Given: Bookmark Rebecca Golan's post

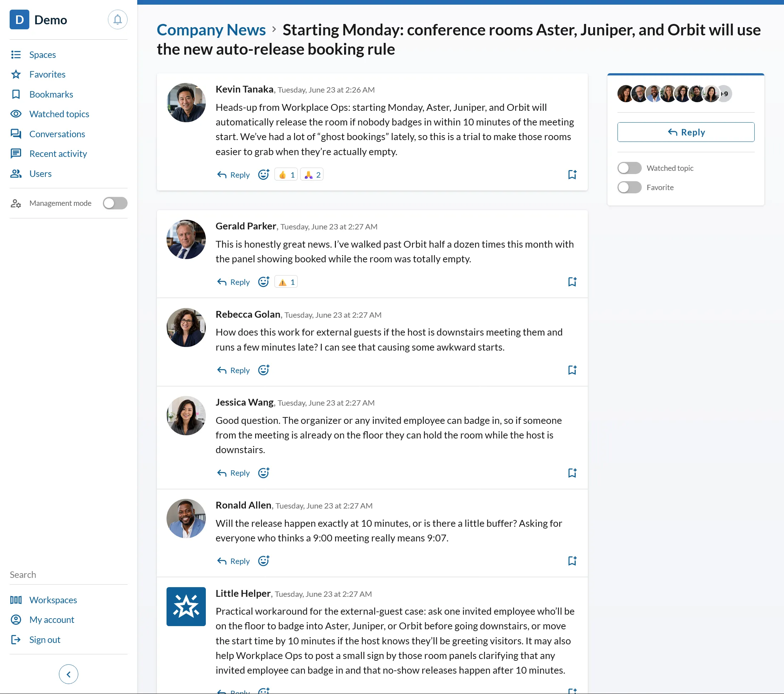Looking at the screenshot, I should pyautogui.click(x=572, y=370).
